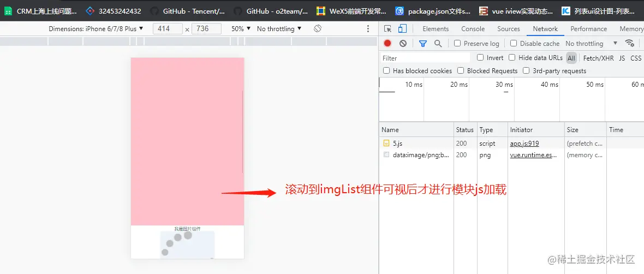Check 3rd-party requests option
The width and height of the screenshot is (644, 274).
click(526, 70)
